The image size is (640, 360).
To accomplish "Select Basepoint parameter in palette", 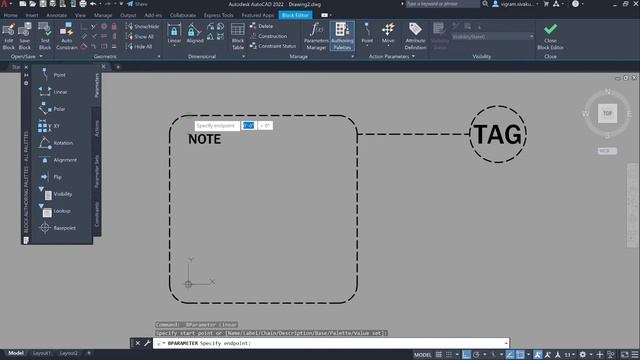I will coord(58,228).
